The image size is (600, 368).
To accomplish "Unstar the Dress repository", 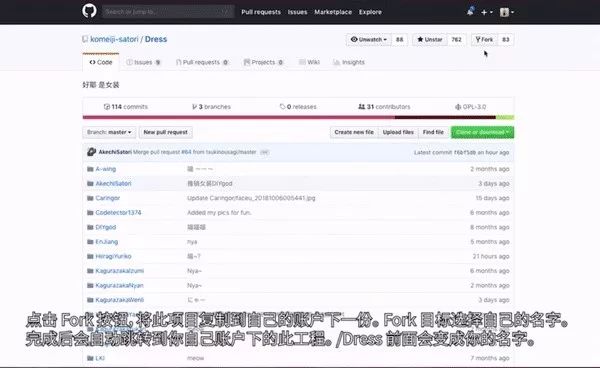I will click(430, 39).
